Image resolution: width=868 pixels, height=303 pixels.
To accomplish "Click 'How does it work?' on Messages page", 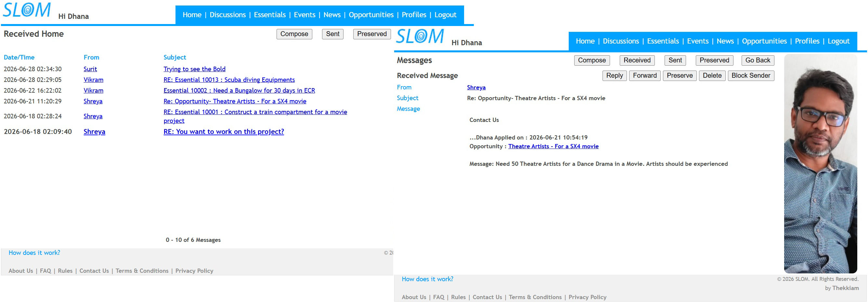I will coord(427,279).
